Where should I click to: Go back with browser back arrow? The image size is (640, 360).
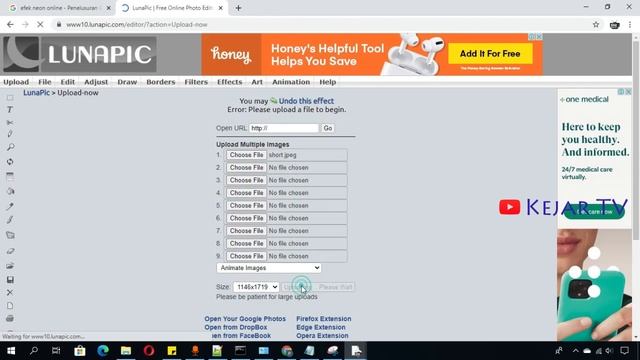click(10, 24)
